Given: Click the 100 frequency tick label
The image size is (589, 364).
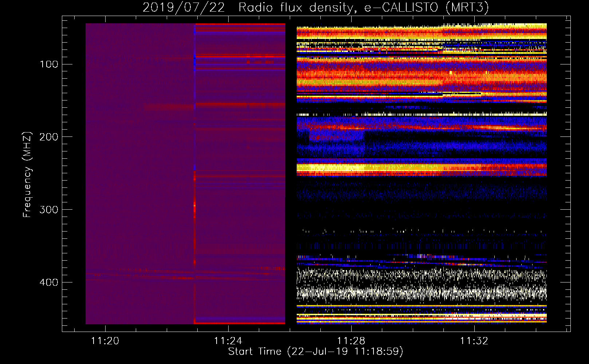Looking at the screenshot, I should point(49,64).
